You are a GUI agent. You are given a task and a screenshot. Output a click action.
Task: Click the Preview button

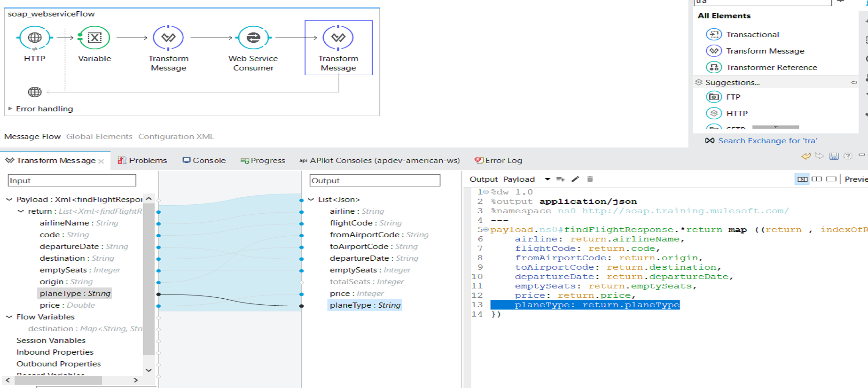click(855, 179)
